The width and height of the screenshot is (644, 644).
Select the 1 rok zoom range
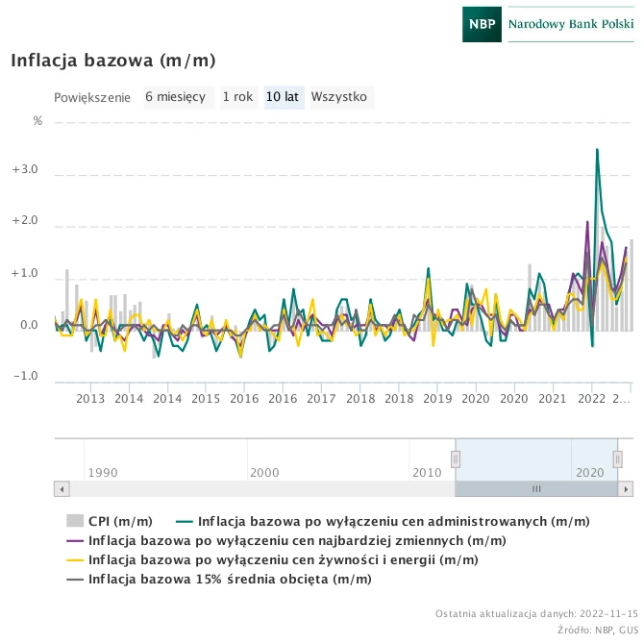(x=237, y=97)
